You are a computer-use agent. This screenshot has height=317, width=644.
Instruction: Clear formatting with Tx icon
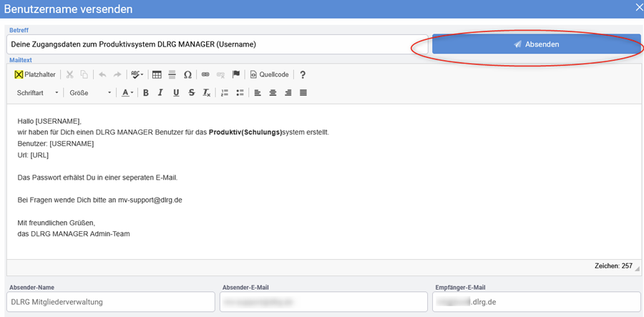[206, 93]
